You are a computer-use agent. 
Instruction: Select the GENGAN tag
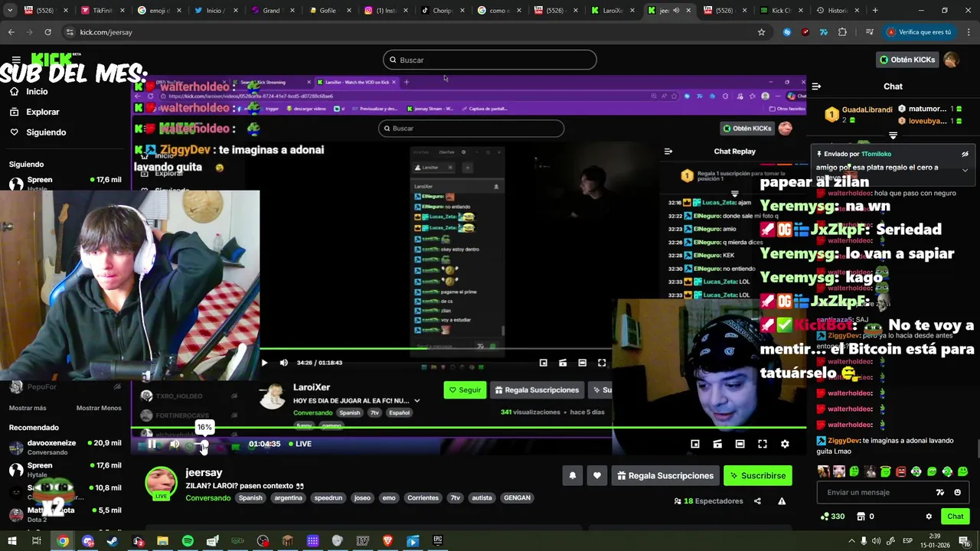pos(517,497)
